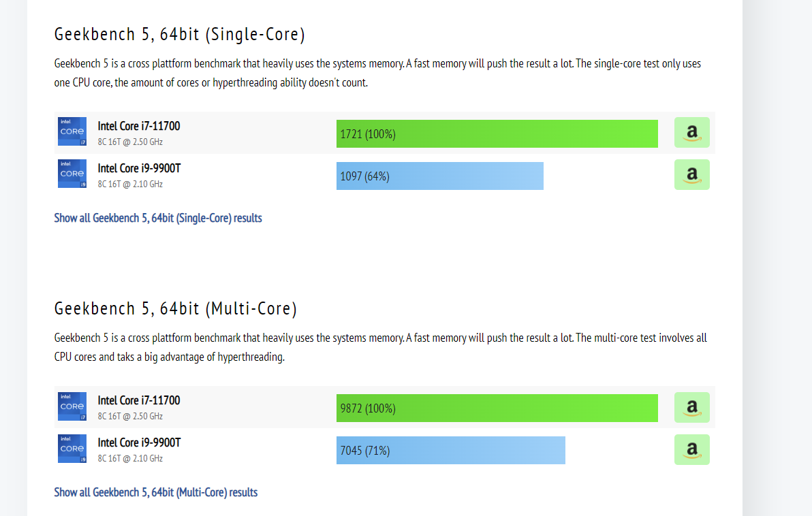
Task: Show all Geekbench 5 Multi-Core results
Action: [156, 492]
